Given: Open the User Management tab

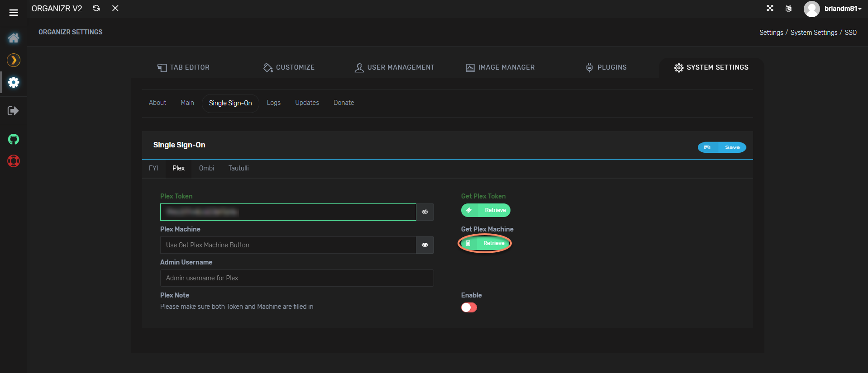Looking at the screenshot, I should pyautogui.click(x=394, y=67).
